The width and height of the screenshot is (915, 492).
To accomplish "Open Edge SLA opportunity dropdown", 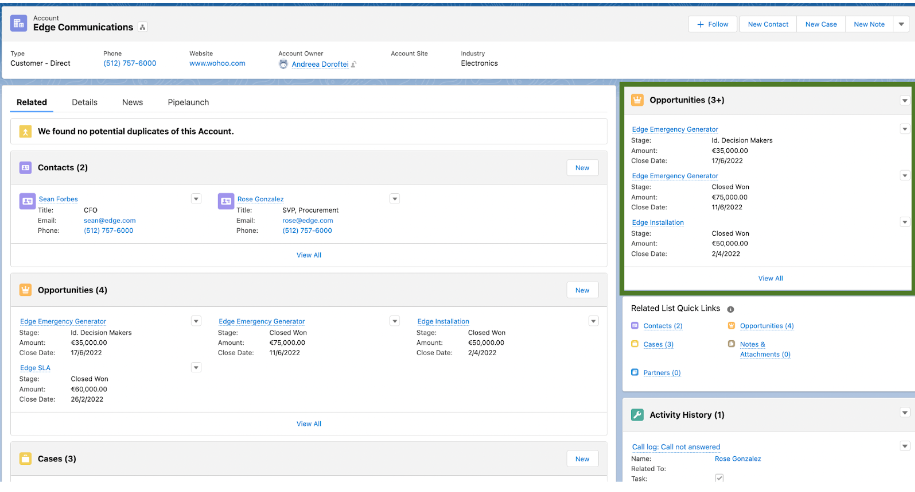I will [x=196, y=368].
